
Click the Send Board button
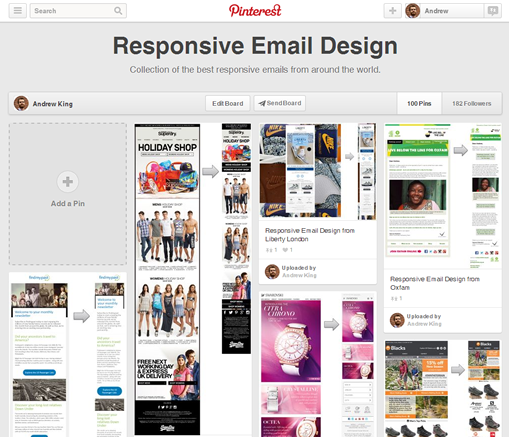click(280, 103)
